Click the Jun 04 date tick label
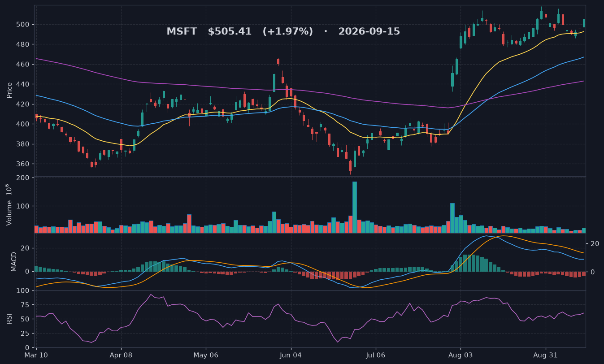604x364 pixels. coord(291,355)
